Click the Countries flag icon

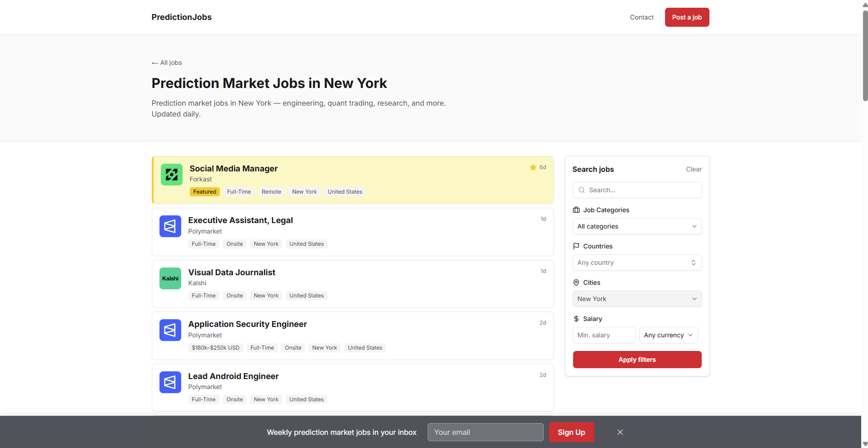tap(576, 246)
